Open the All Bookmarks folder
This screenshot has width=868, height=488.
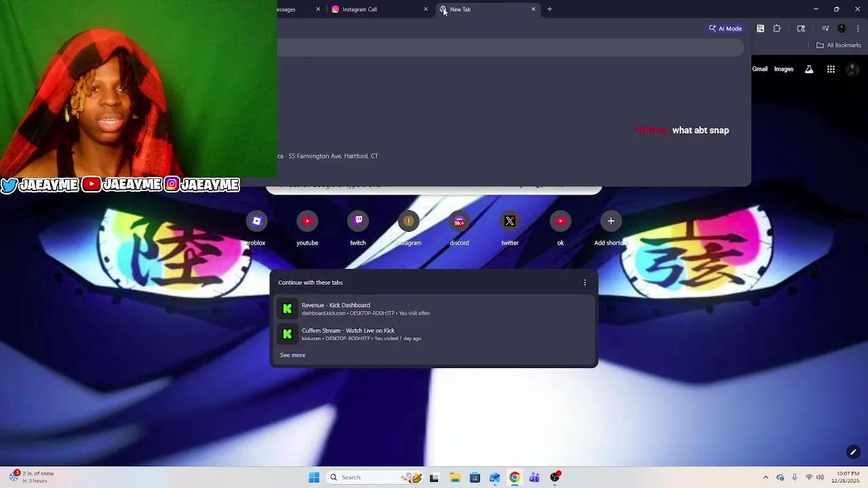839,45
